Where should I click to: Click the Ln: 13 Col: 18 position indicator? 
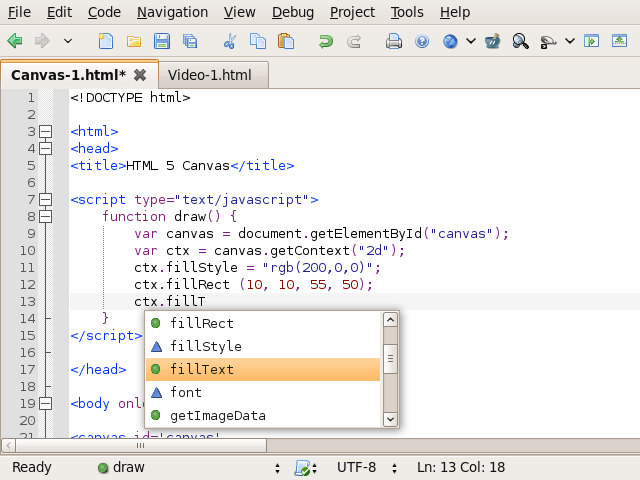point(461,467)
